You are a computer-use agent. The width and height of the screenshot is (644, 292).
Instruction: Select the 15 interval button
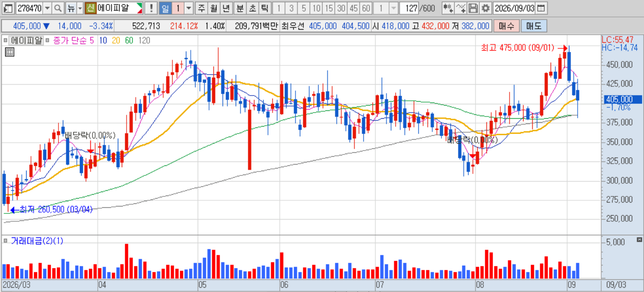point(329,8)
